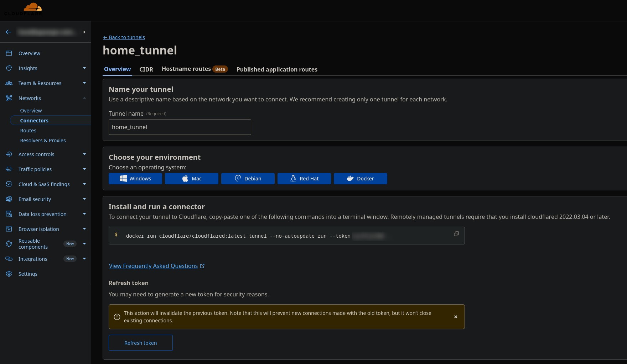Open the Settings sidebar item
Viewport: 627px width, 364px height.
point(28,274)
